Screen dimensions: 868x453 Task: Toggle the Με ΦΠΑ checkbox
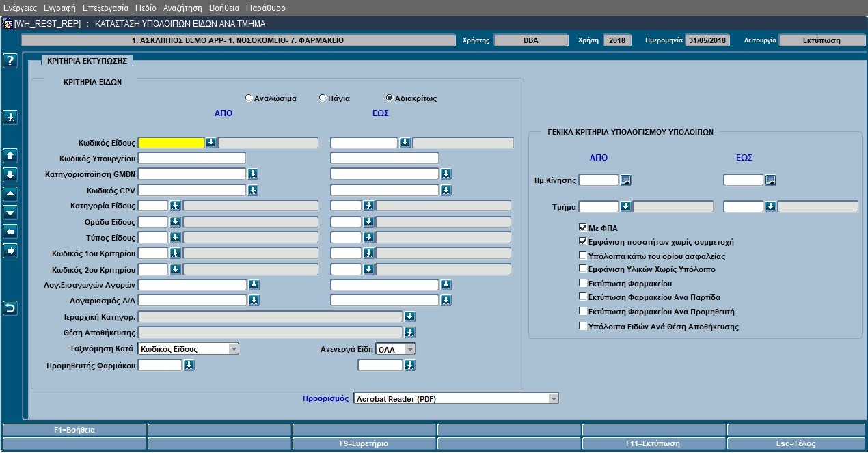(x=583, y=228)
